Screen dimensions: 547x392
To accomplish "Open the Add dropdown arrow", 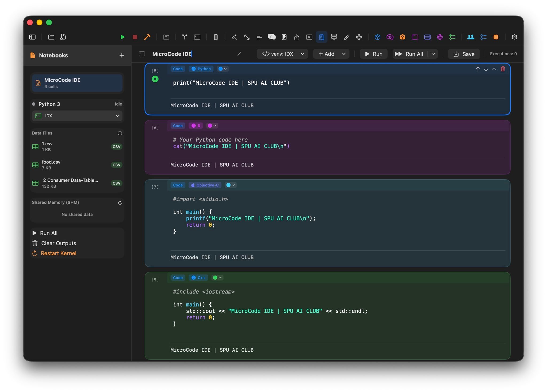I will tap(344, 54).
